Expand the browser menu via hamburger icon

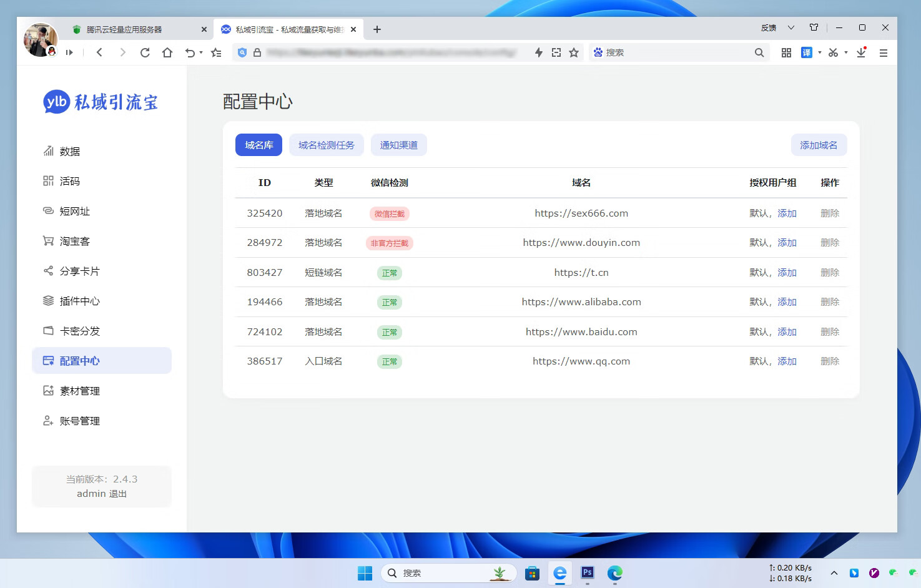pos(884,52)
